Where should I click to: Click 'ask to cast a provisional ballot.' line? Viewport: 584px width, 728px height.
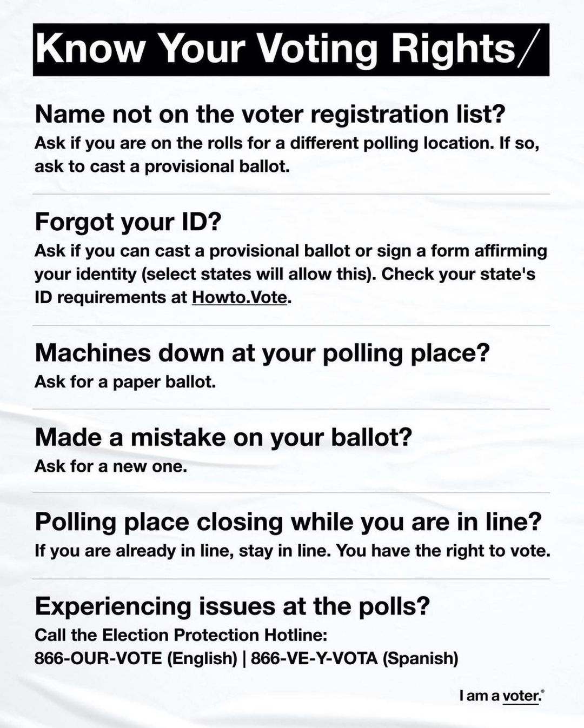[162, 166]
